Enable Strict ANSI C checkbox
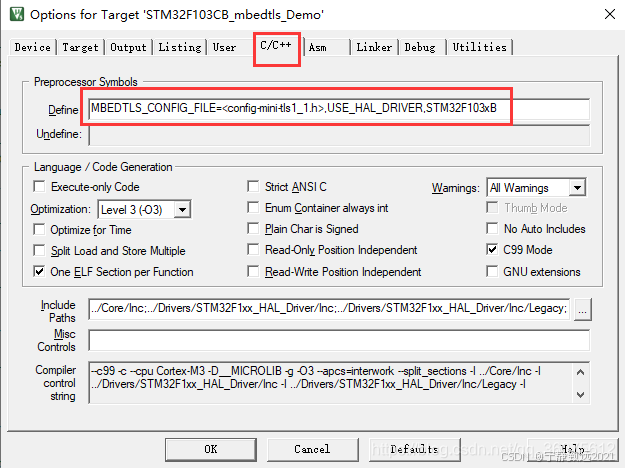The image size is (625, 468). (x=253, y=187)
